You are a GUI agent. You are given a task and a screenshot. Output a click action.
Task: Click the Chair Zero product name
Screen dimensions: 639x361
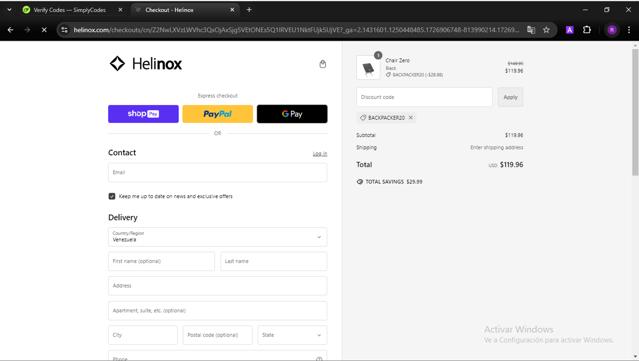[x=397, y=60]
